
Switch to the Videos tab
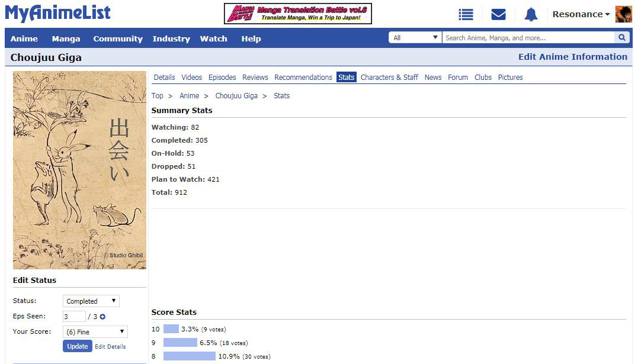(192, 78)
